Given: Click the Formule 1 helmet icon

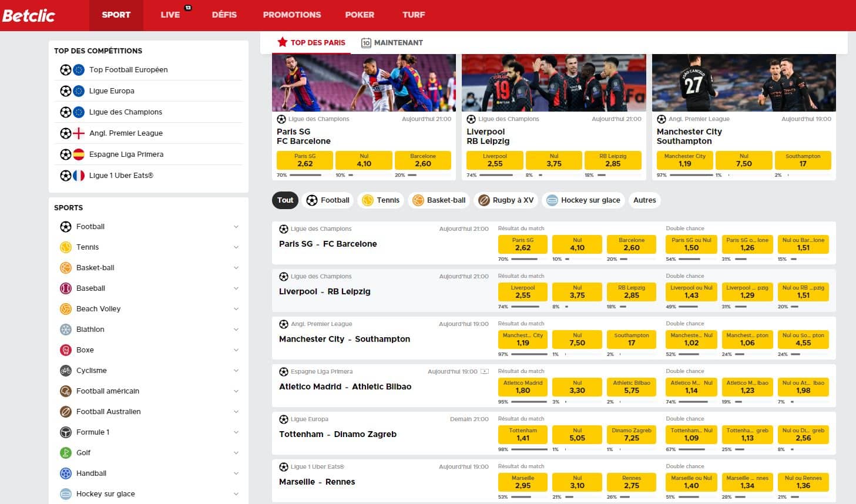Looking at the screenshot, I should 66,432.
